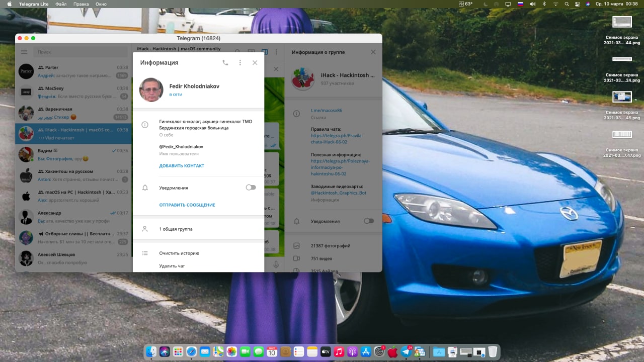
Task: Open the @Hackintosh_Graphics_Bot link
Action: pyautogui.click(x=339, y=193)
